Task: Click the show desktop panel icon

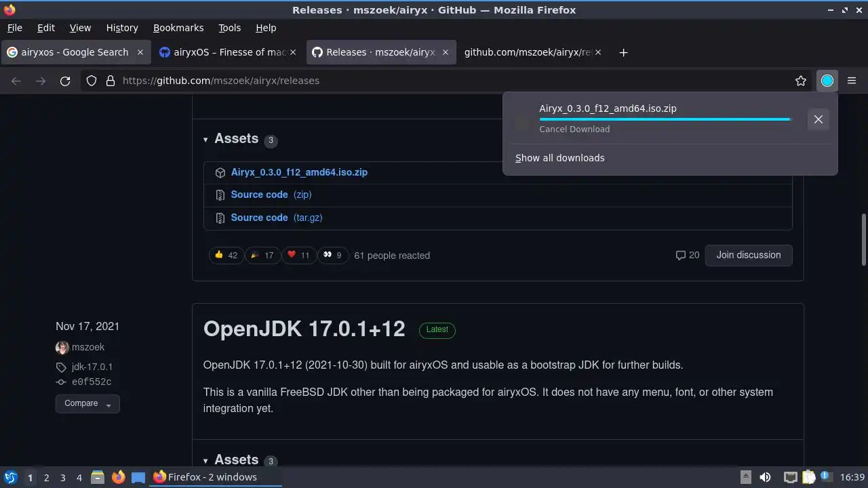Action: [x=138, y=477]
